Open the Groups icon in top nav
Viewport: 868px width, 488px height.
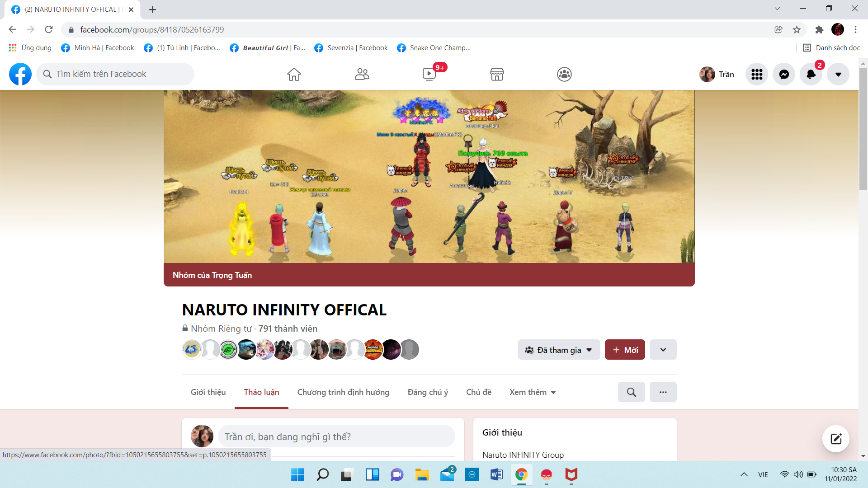coord(564,74)
